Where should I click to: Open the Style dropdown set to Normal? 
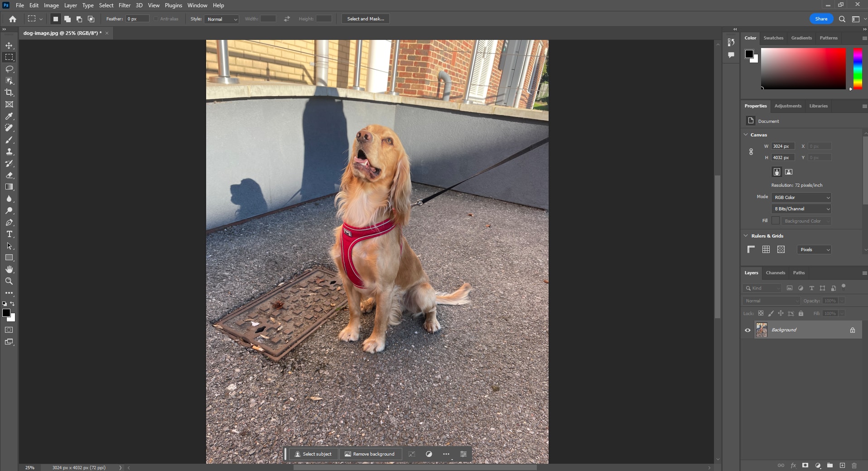[222, 19]
